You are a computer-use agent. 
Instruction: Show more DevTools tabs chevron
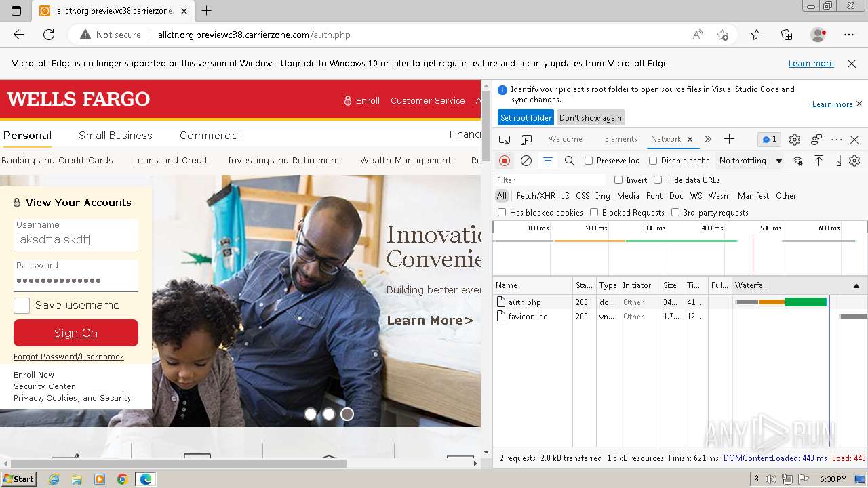(x=708, y=139)
